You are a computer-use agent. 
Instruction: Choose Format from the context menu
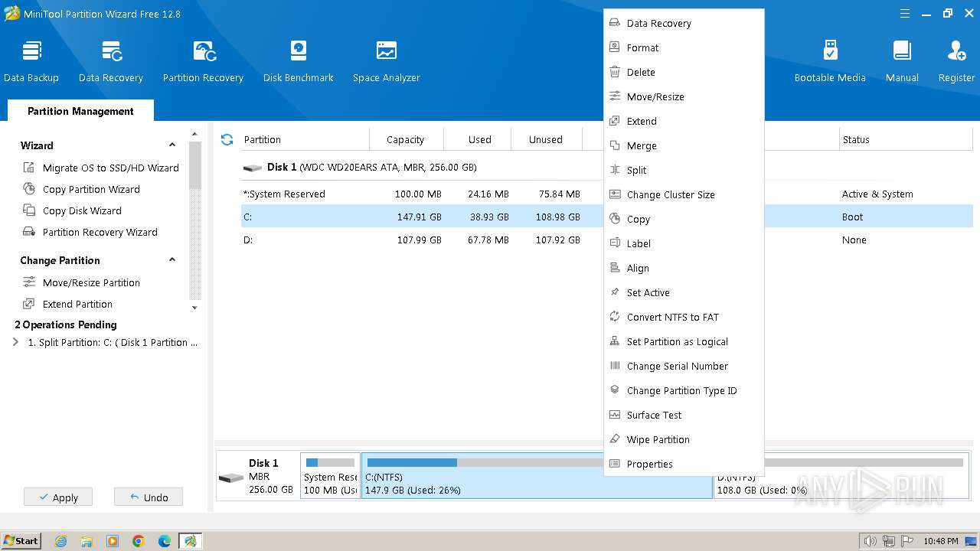pyautogui.click(x=642, y=47)
